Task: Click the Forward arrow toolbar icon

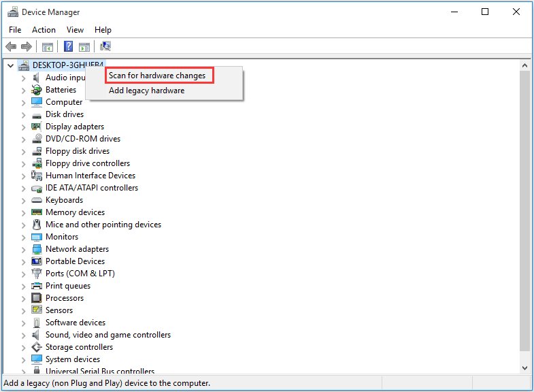Action: [x=27, y=46]
